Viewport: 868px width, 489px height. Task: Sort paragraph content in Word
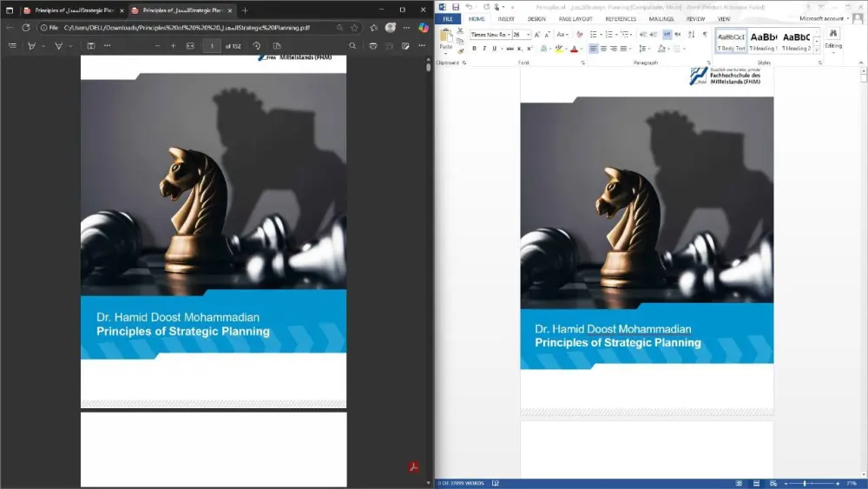click(692, 35)
